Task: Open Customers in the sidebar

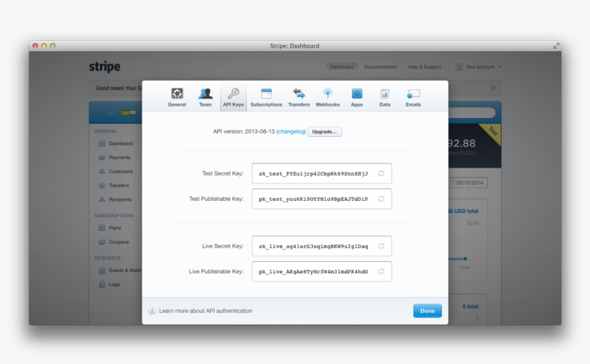Action: point(116,171)
